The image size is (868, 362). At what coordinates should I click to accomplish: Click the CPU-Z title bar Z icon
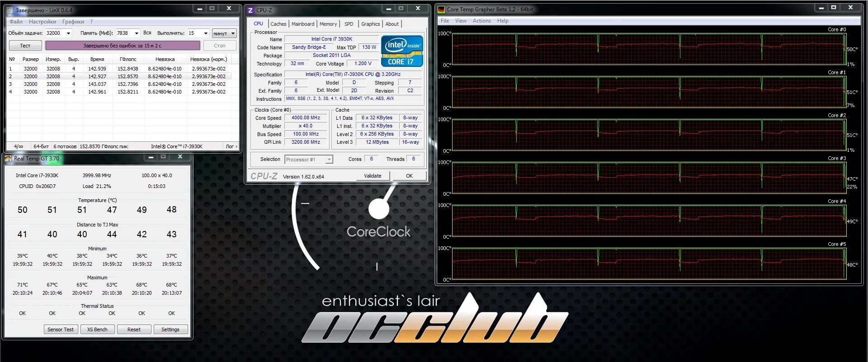click(x=250, y=10)
